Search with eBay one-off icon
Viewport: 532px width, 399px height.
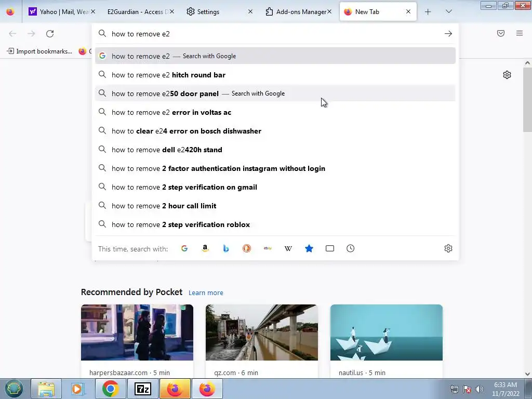coord(268,248)
